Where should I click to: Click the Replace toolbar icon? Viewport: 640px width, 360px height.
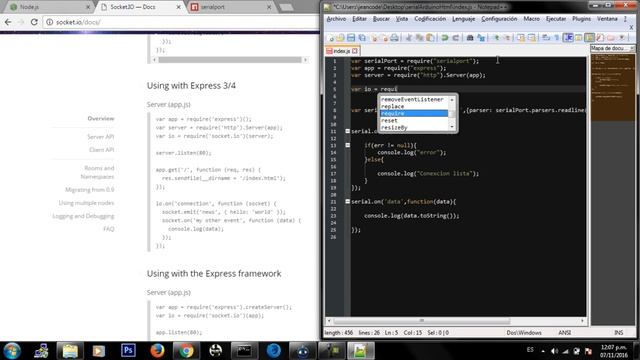click(x=481, y=38)
